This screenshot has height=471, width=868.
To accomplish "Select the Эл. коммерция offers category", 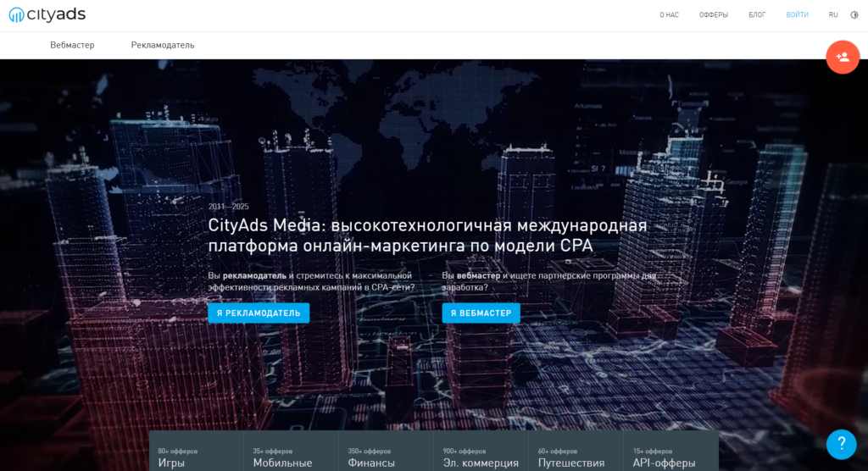I will tap(481, 451).
